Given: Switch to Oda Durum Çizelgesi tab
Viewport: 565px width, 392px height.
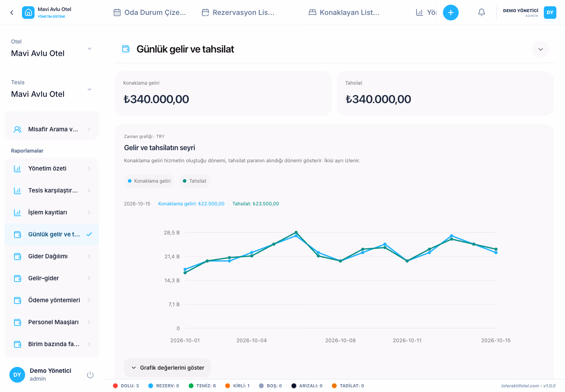Looking at the screenshot, I should click(150, 13).
